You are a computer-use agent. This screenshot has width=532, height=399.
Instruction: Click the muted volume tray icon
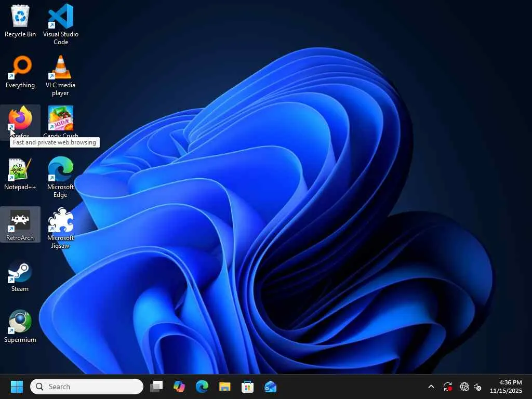pyautogui.click(x=477, y=387)
